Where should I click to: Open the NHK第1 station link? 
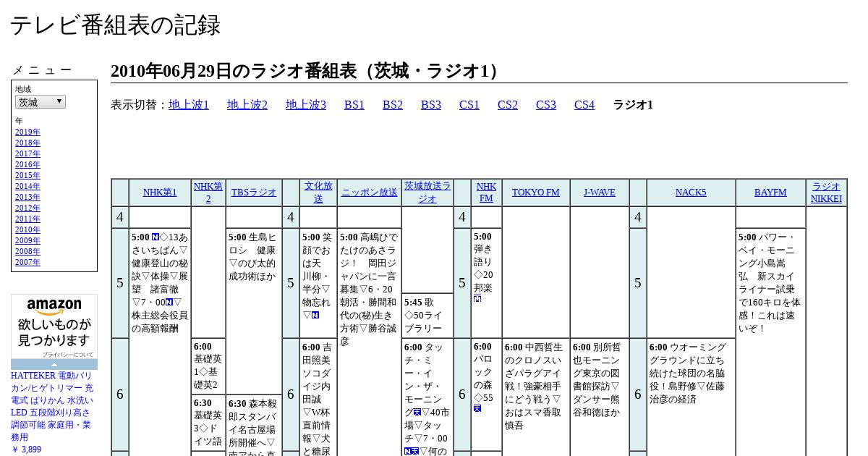[x=160, y=193]
